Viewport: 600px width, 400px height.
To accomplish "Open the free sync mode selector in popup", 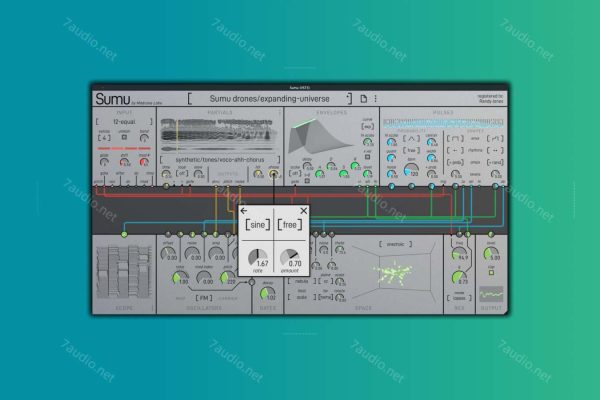I will point(290,225).
